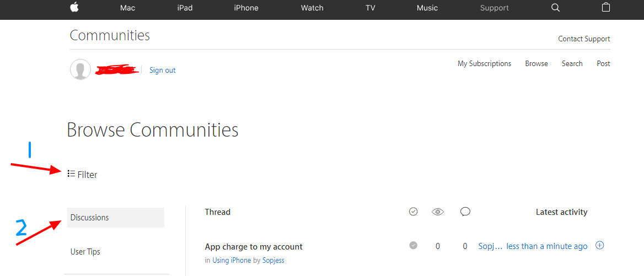This screenshot has width=644, height=276.
Task: Select the Discussions tab
Action: click(116, 218)
